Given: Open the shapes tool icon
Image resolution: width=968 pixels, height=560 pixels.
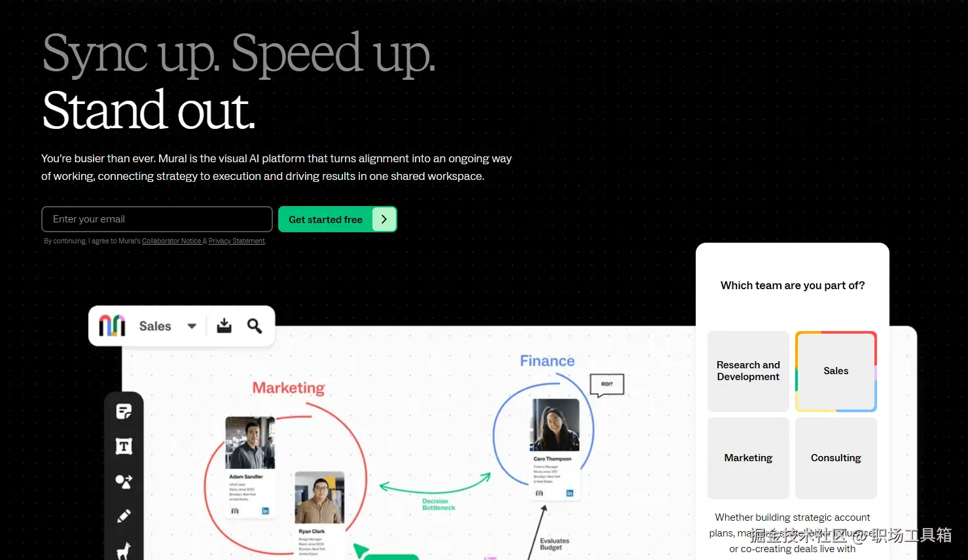Looking at the screenshot, I should (124, 481).
